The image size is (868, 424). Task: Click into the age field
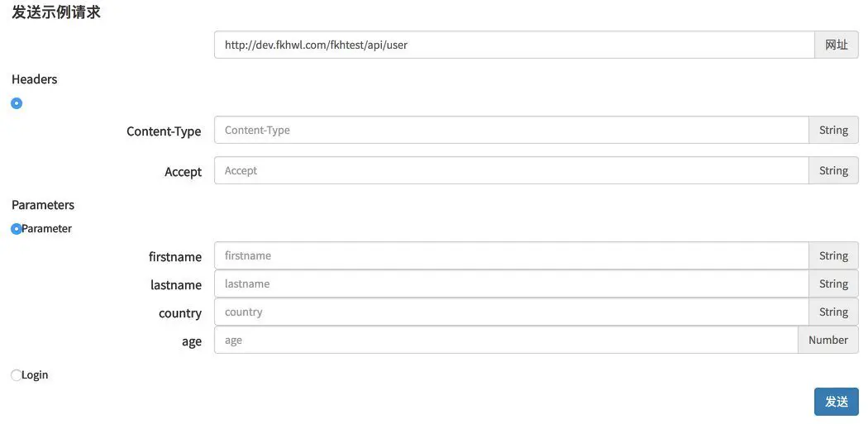505,340
